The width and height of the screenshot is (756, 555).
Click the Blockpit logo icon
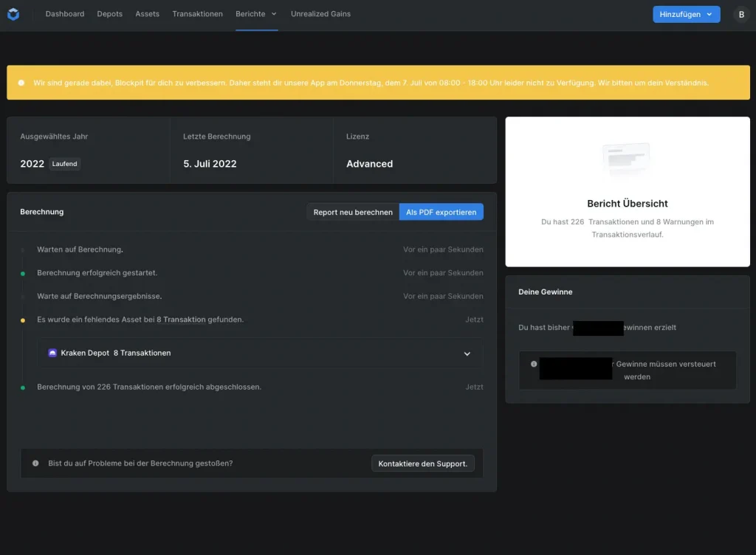pyautogui.click(x=13, y=14)
